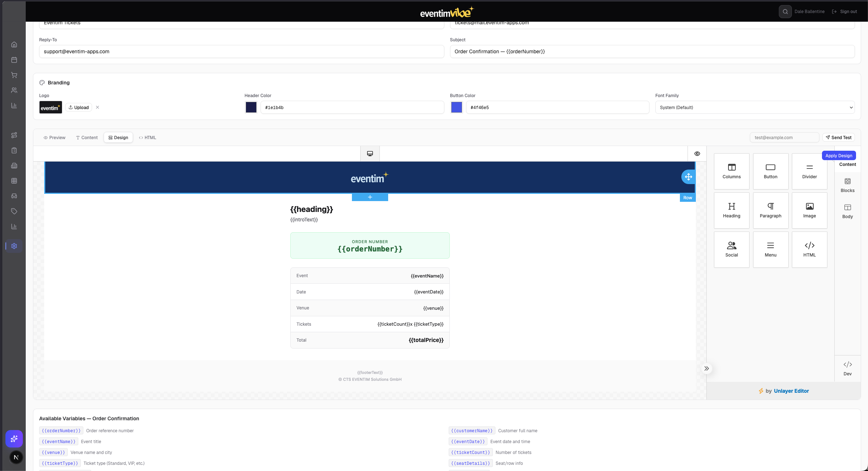Add a Columns block
The image size is (868, 471).
point(732,171)
